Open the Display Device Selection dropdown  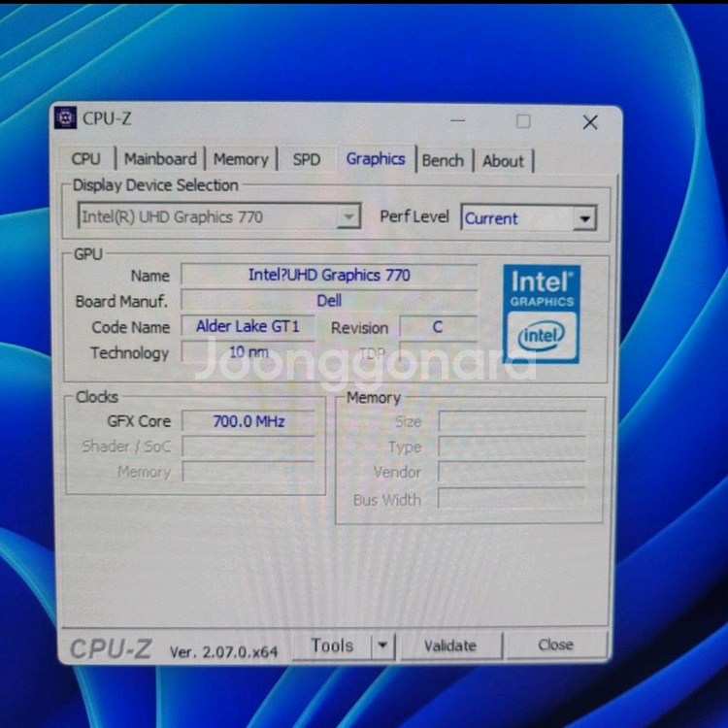pyautogui.click(x=348, y=217)
